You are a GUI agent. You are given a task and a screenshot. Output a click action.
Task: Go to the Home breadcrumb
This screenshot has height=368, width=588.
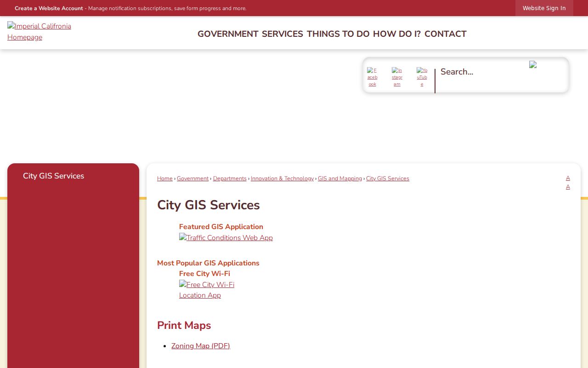165,178
